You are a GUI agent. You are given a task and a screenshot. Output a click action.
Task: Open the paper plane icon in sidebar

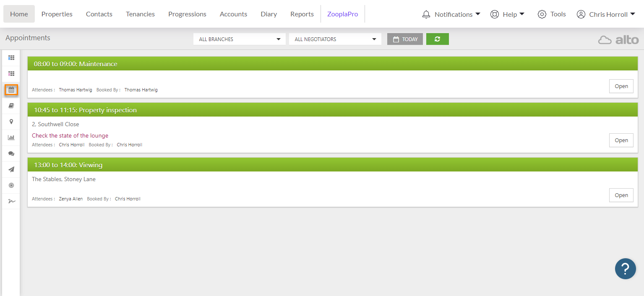pyautogui.click(x=11, y=169)
